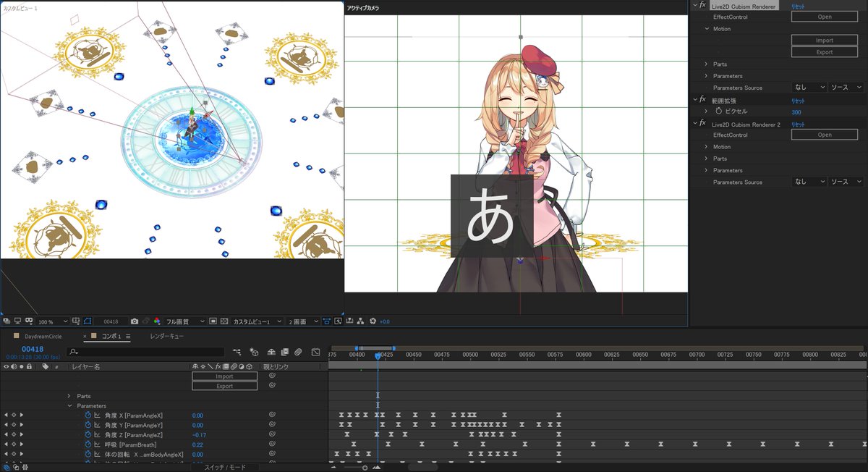
Task: Expand the ピクセル property
Action: pos(707,111)
